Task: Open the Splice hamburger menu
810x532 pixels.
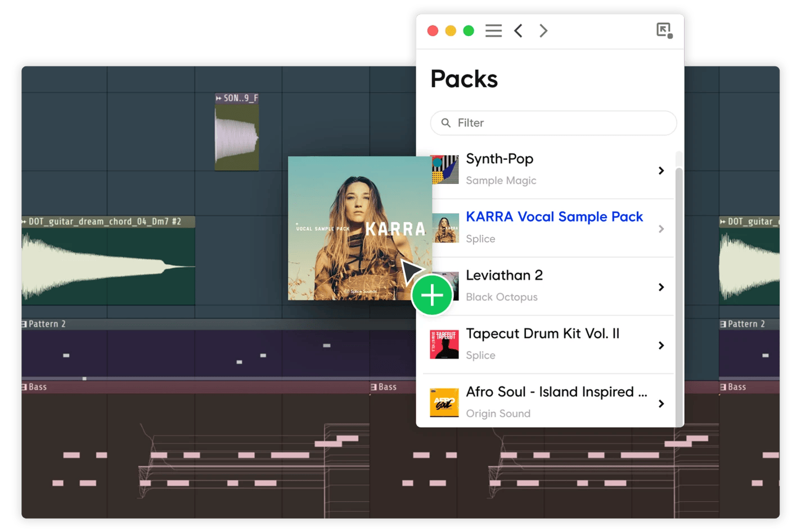Action: (x=493, y=31)
